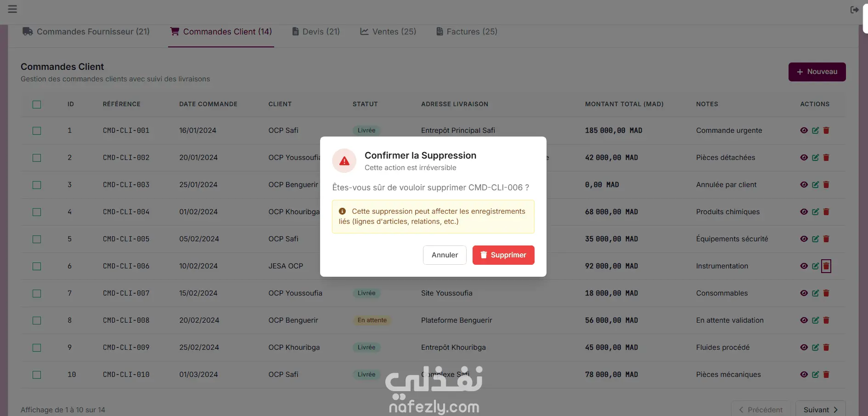Edit the Consommables order CMD-CLI-007

coord(815,293)
